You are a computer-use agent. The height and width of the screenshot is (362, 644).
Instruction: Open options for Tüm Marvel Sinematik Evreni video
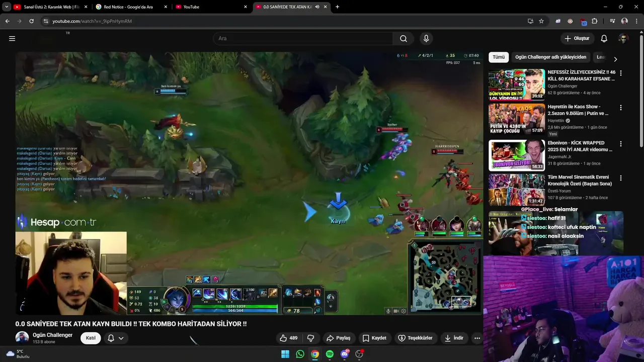point(620,177)
